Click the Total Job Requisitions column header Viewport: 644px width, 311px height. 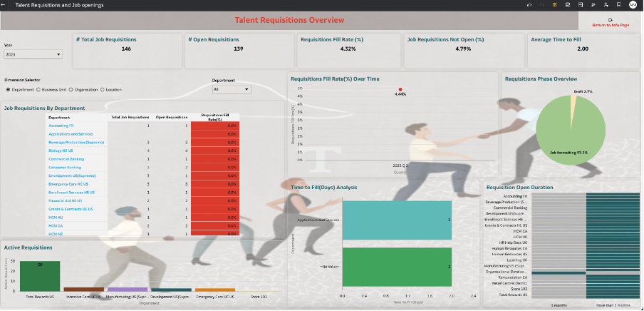130,117
